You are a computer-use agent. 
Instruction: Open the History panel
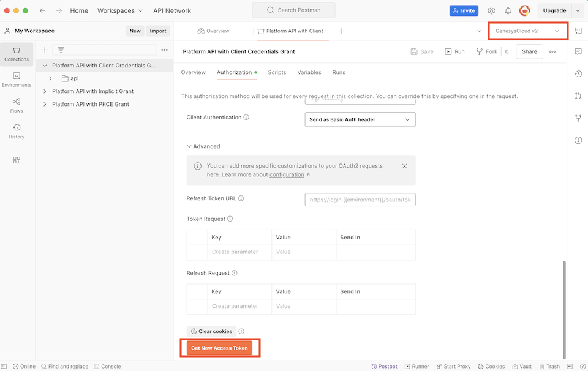17,130
